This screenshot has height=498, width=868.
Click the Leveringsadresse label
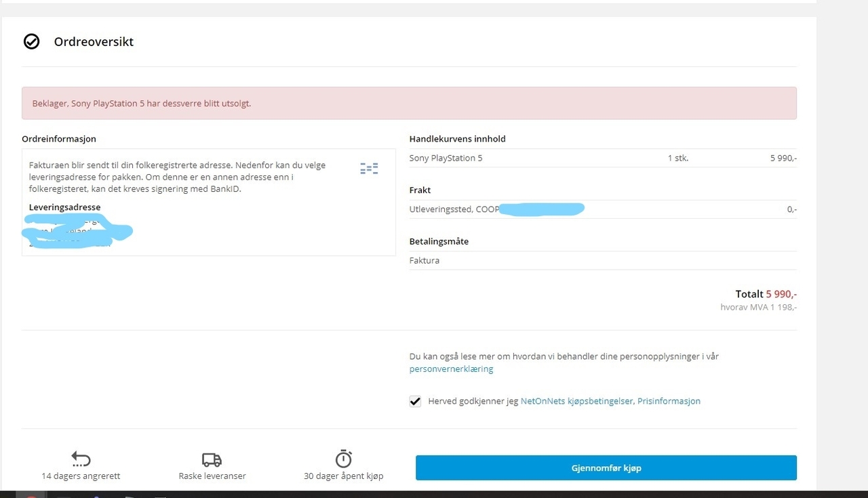click(x=64, y=207)
